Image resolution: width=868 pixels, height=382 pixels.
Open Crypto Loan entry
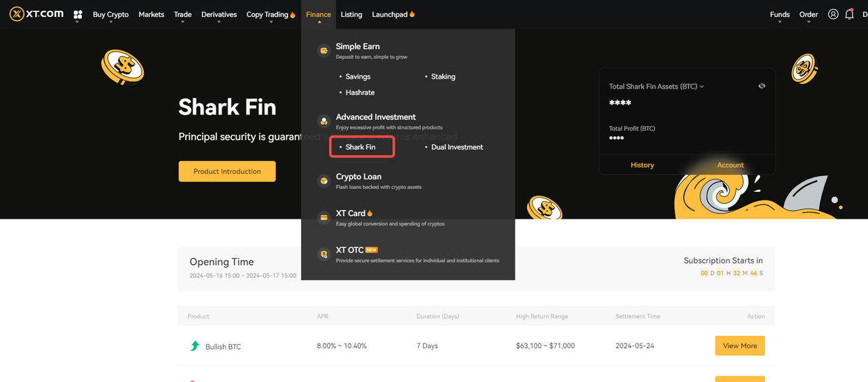359,176
